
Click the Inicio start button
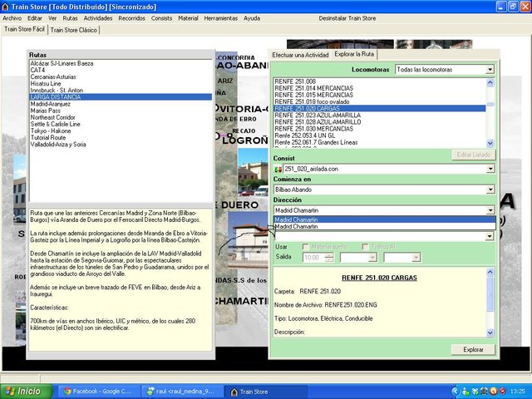point(22,391)
